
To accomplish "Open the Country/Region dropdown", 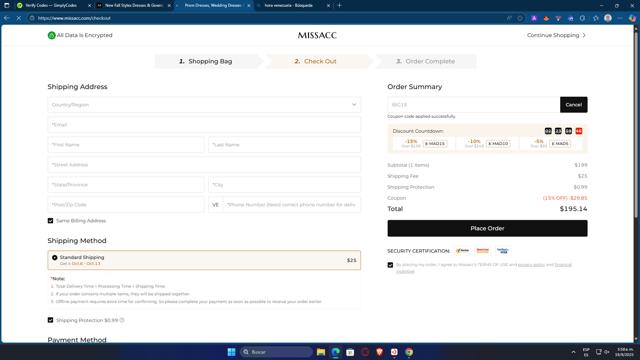I will point(204,104).
